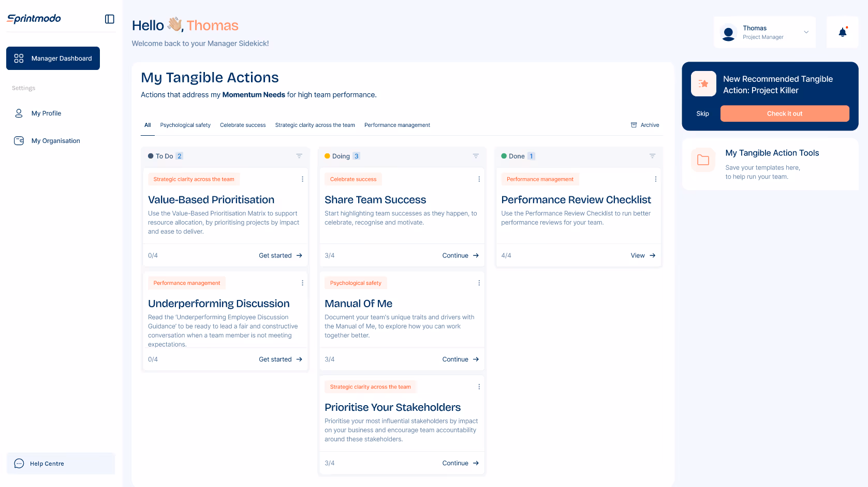The height and width of the screenshot is (487, 868).
Task: Switch to the Psychological safety tab
Action: pos(185,125)
